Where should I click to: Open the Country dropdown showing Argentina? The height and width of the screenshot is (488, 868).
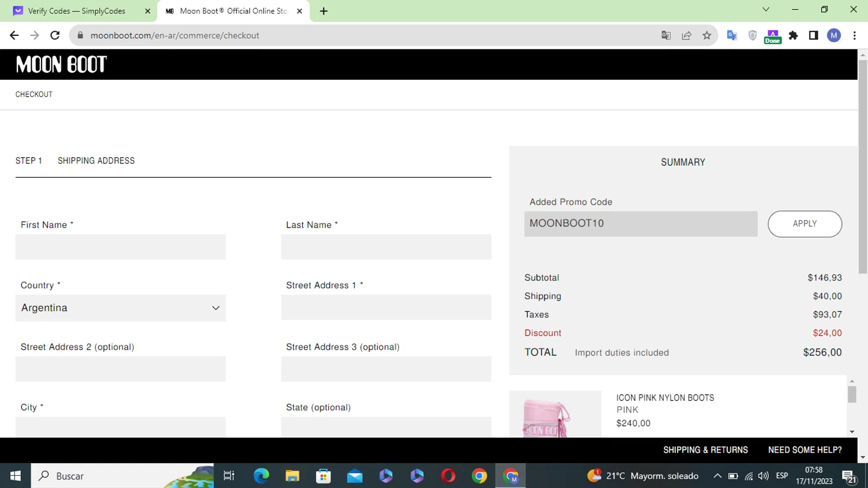point(120,308)
